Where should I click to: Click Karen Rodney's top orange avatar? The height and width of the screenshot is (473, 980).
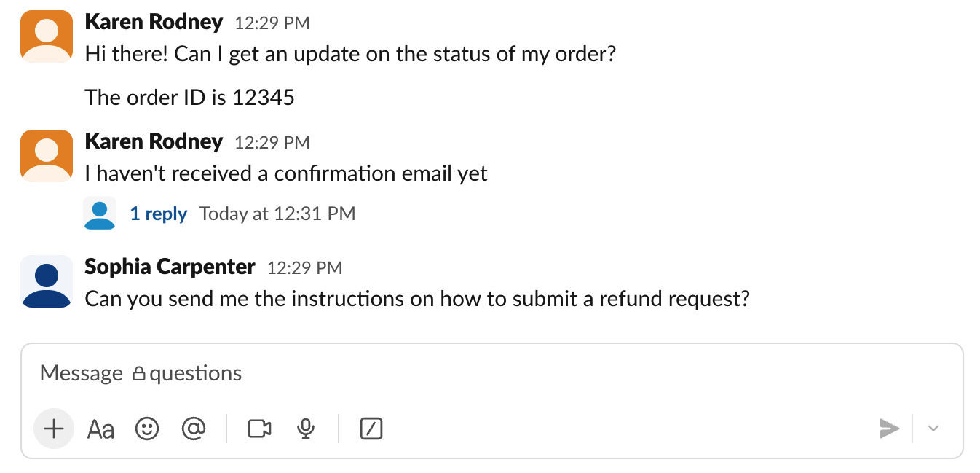click(47, 36)
